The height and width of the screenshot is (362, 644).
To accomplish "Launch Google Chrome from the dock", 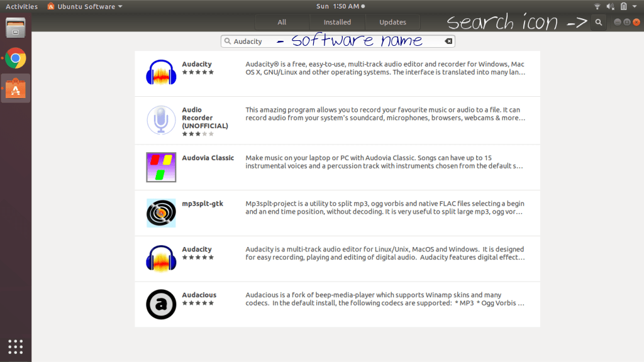I will (x=15, y=58).
